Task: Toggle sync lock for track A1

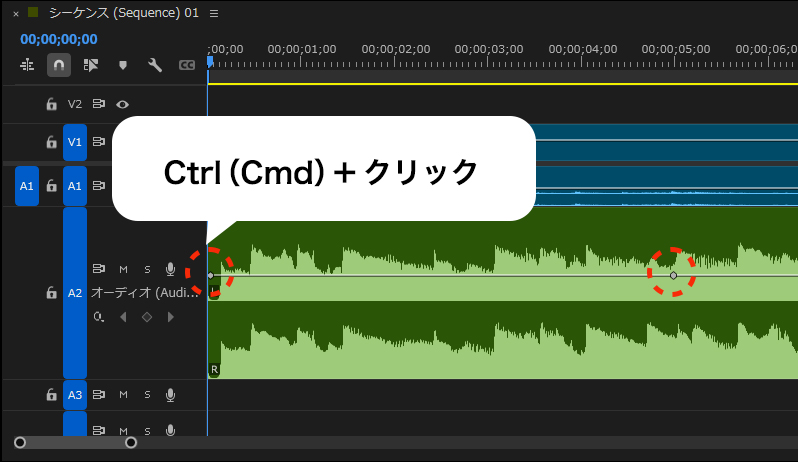Action: [x=99, y=186]
